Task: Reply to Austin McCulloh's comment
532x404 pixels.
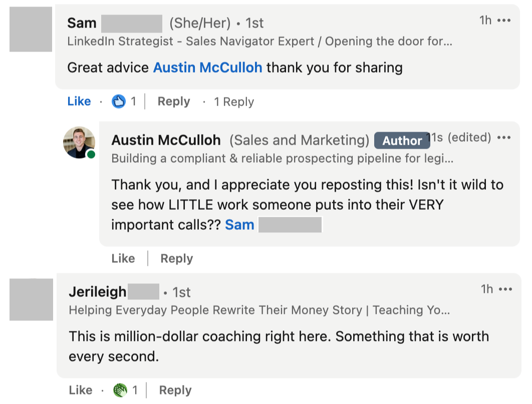Action: (x=177, y=259)
